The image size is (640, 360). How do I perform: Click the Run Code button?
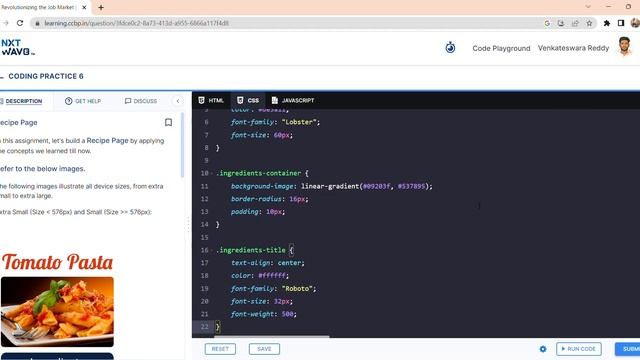click(x=578, y=349)
